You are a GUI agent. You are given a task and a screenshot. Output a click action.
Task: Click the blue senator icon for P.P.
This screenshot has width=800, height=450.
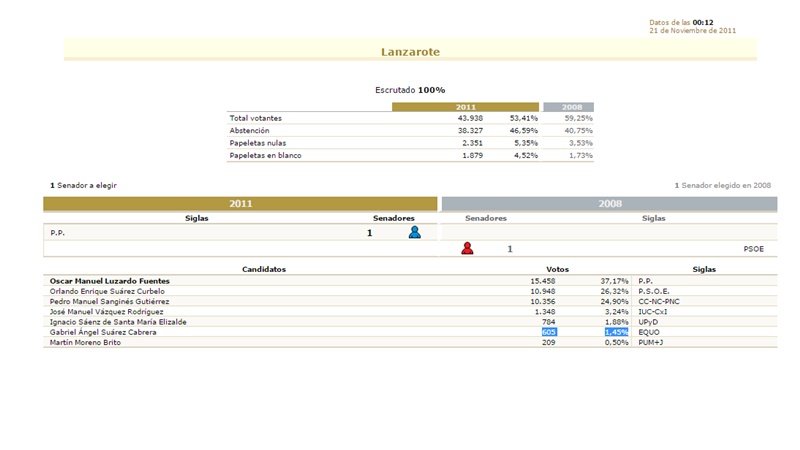414,232
